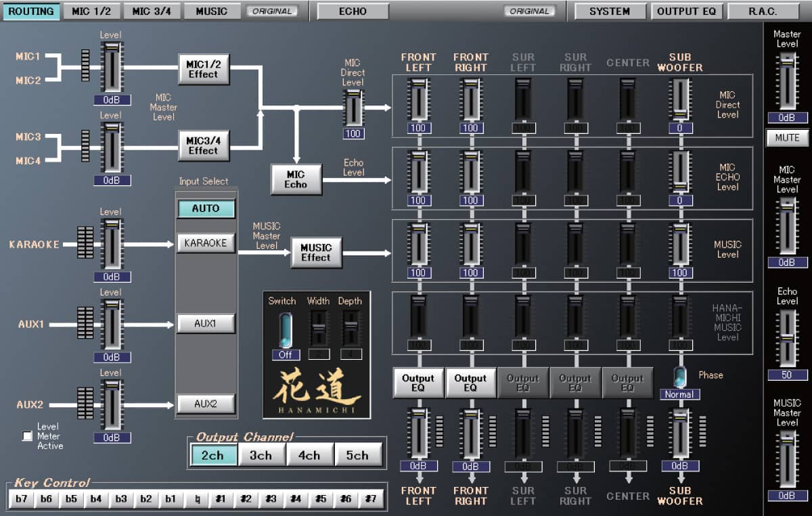
Task: Choose AUTO input select
Action: pos(206,208)
